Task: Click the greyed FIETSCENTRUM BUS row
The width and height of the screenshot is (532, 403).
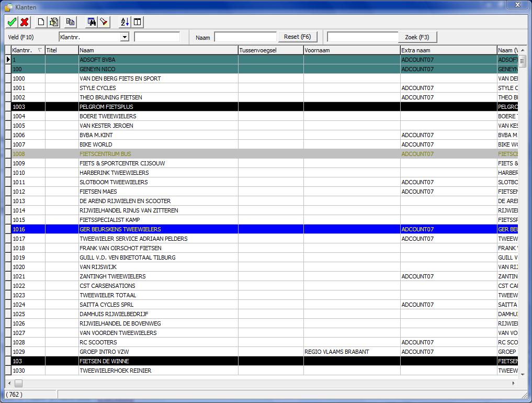Action: [265, 154]
